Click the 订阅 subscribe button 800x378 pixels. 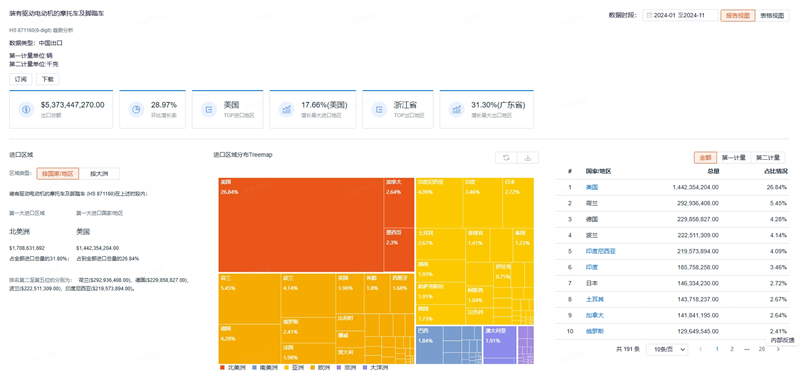click(20, 79)
